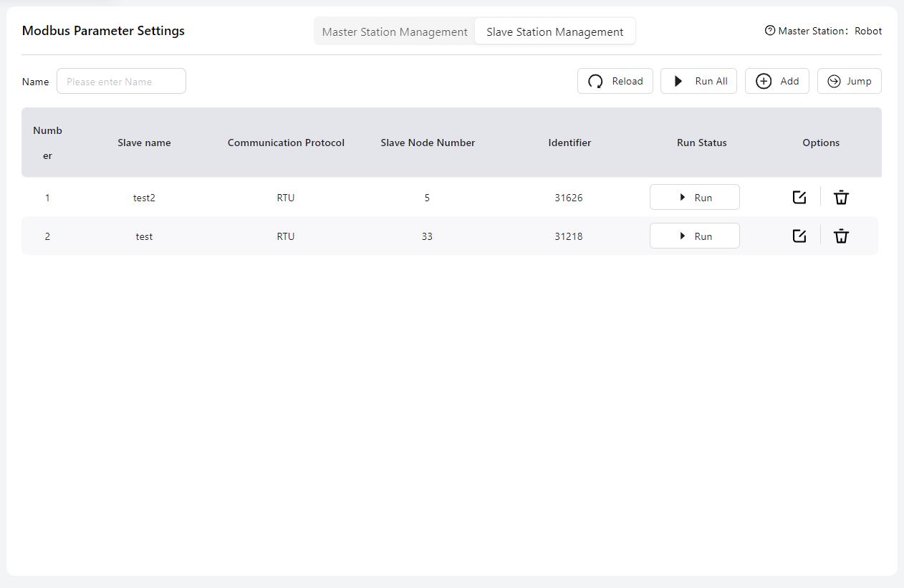904x588 pixels.
Task: Switch to Master Station Management tab
Action: click(395, 32)
